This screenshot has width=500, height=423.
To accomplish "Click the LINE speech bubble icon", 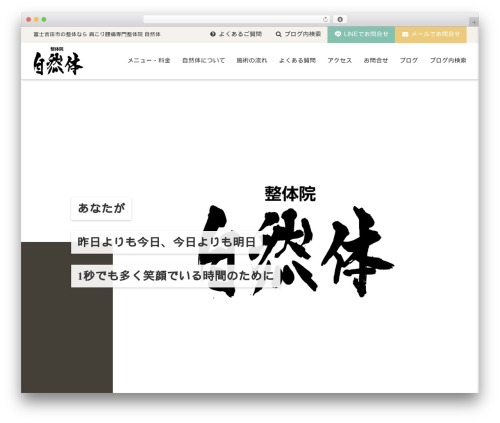I will coord(338,34).
